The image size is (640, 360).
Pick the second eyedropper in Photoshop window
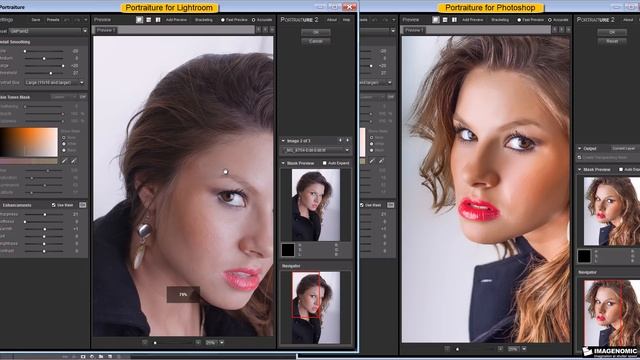[x=381, y=161]
